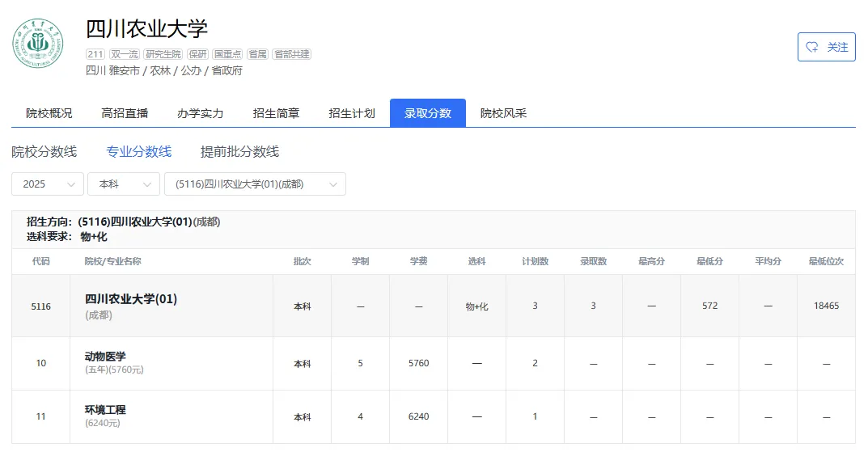Click 四川农业大学(01) row name in table

tap(130, 299)
